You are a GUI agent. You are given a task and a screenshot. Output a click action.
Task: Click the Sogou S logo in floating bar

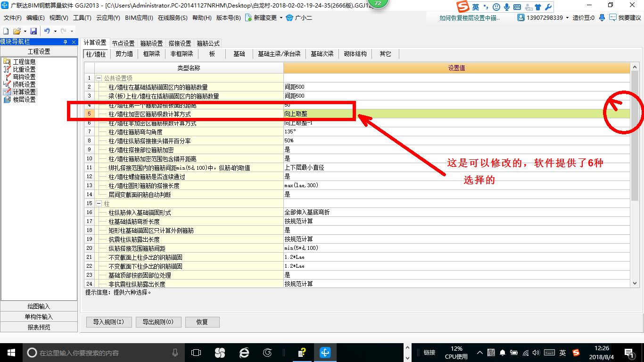[463, 7]
